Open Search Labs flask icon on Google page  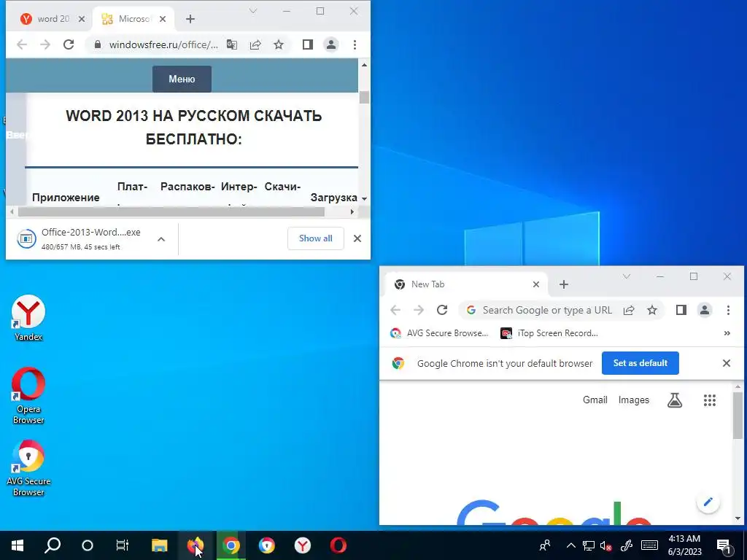[x=675, y=400]
